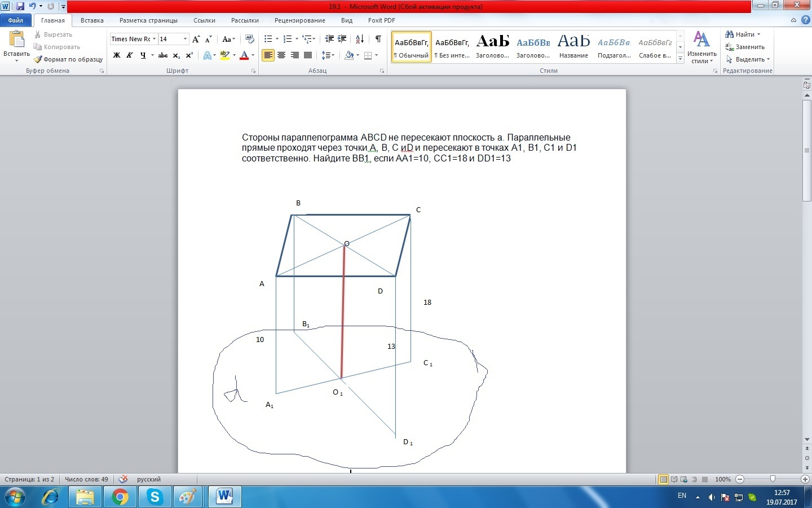
Task: Click Replace (Заменить) button
Action: [745, 47]
